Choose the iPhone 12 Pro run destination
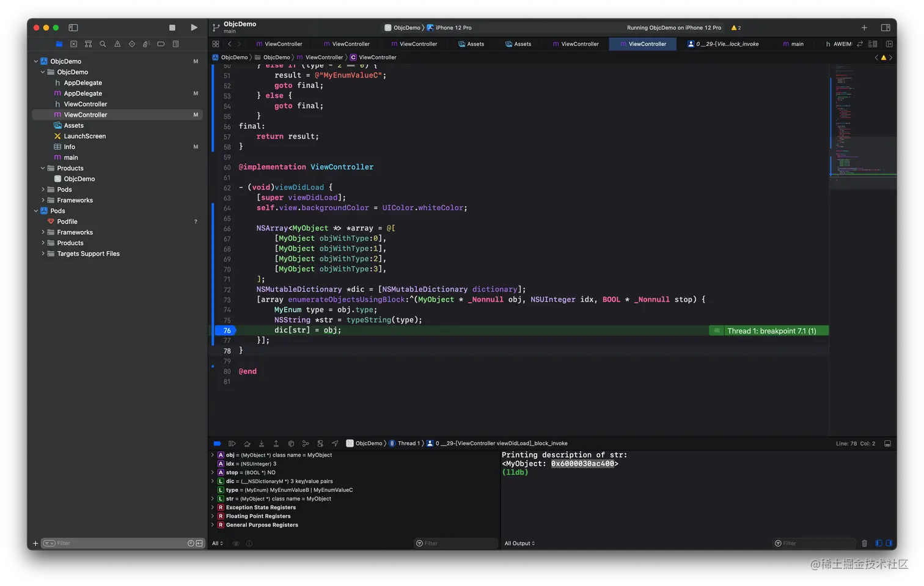This screenshot has height=586, width=924. (449, 27)
